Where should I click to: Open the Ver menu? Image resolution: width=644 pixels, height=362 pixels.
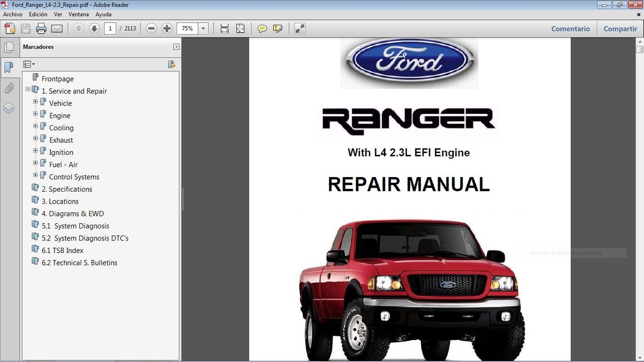(x=58, y=15)
